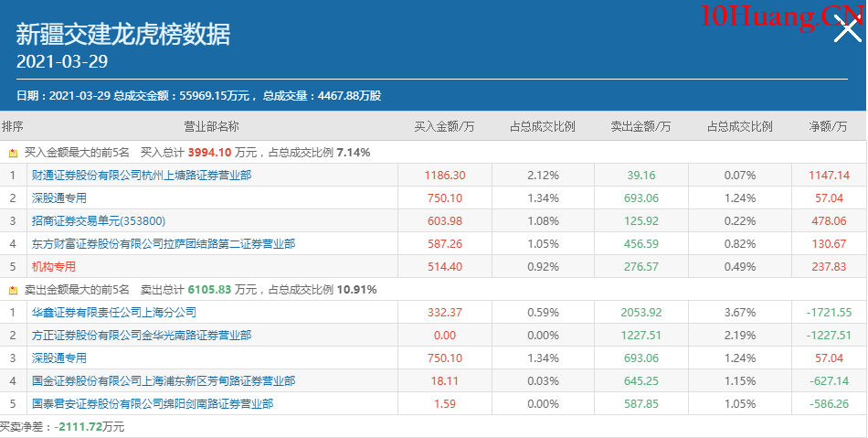Click the 净额/万 column header
The width and height of the screenshot is (868, 438).
(829, 126)
